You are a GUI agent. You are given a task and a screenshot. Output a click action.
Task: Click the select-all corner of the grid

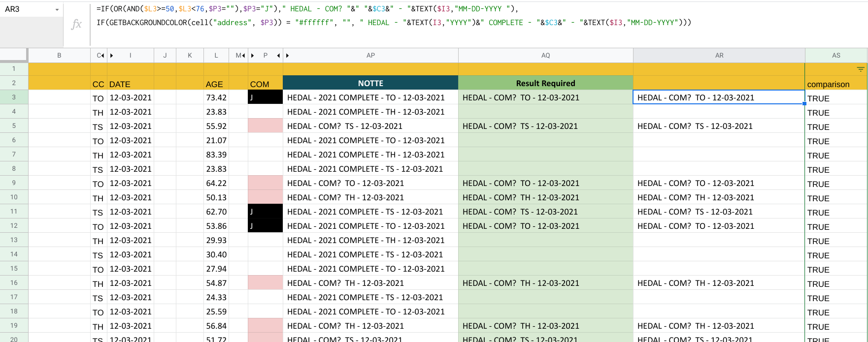(13, 55)
